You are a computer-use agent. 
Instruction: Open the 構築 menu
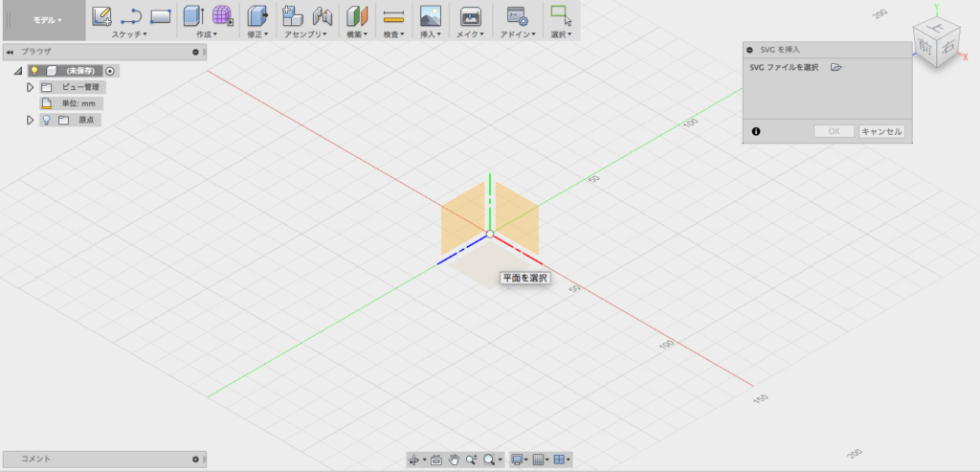point(357,34)
